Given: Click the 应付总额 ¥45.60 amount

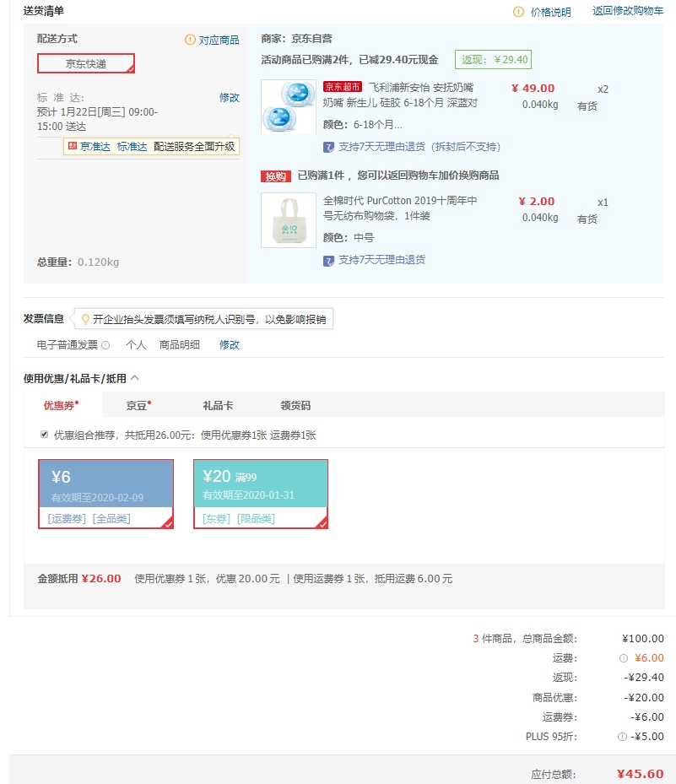Looking at the screenshot, I should tap(640, 774).
